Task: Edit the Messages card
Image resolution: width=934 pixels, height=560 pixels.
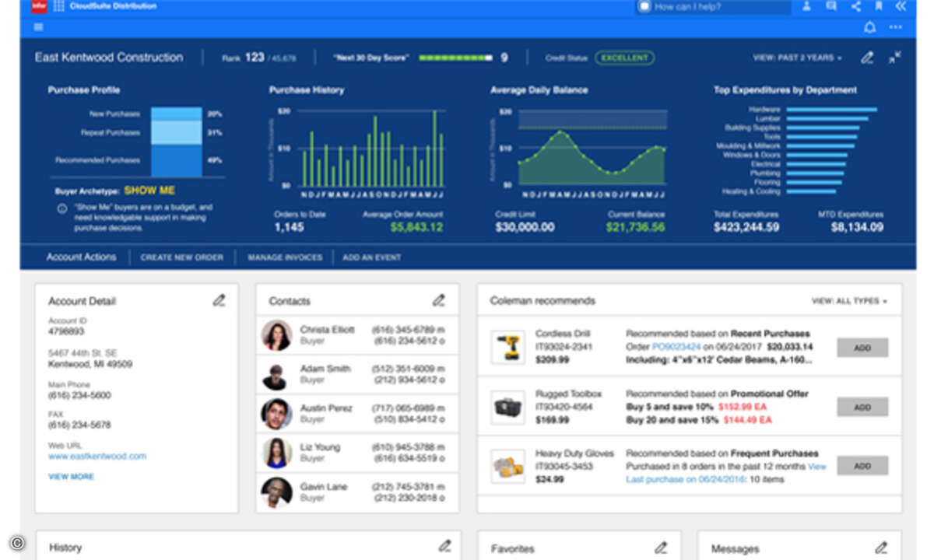Action: pos(881,548)
